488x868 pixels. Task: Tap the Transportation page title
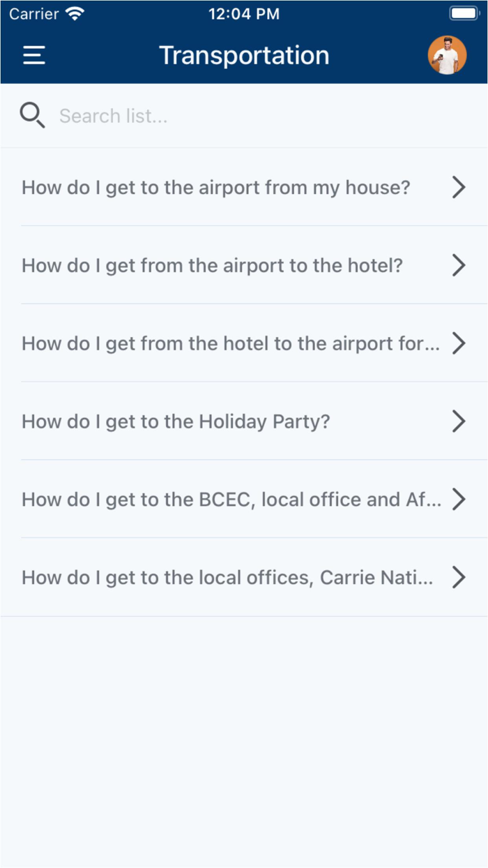(244, 55)
